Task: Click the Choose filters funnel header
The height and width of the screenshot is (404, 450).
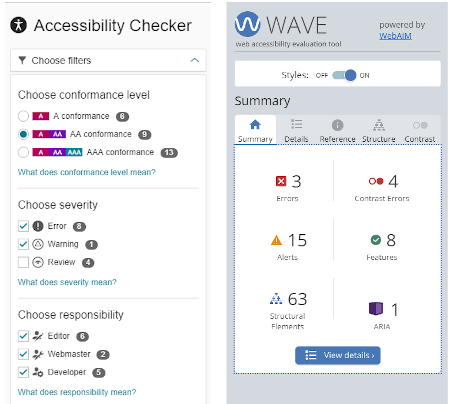Action: click(x=108, y=60)
